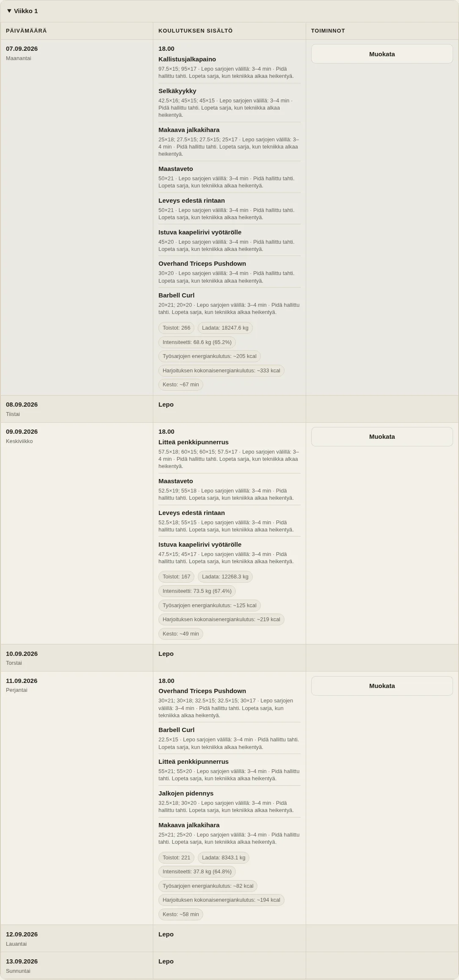459x980 pixels.
Task: Click Työsarjojen energiankulutus: ~125 kcal chip
Action: pyautogui.click(x=210, y=606)
